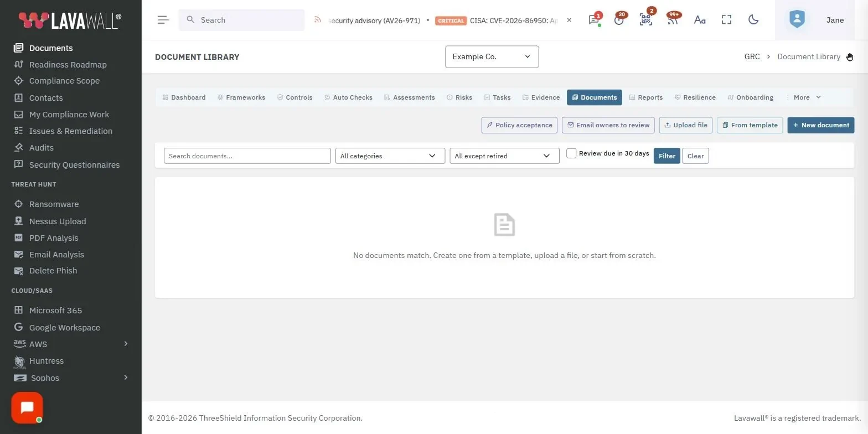Toggle the sidebar hamburger menu icon
The image size is (868, 434).
pyautogui.click(x=163, y=20)
